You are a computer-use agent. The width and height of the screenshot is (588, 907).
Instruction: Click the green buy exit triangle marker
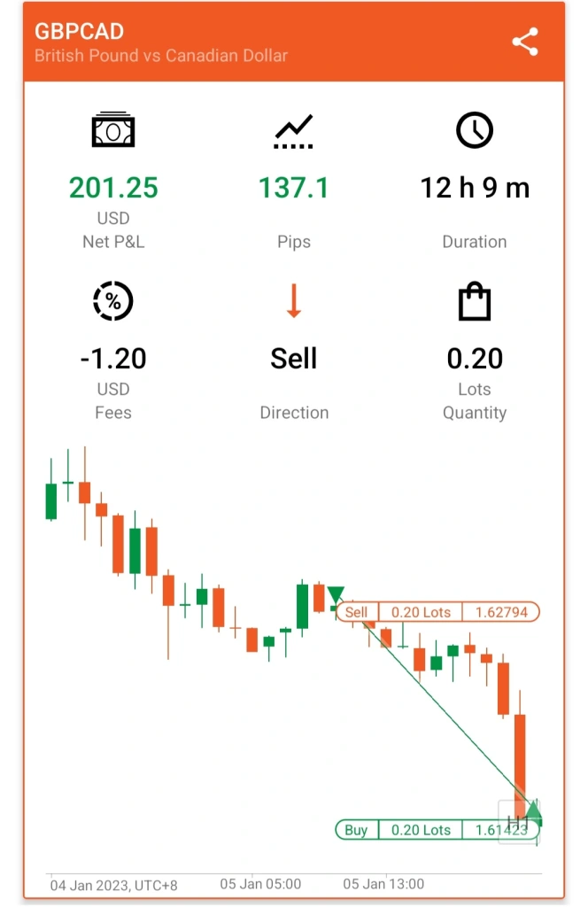[x=533, y=813]
